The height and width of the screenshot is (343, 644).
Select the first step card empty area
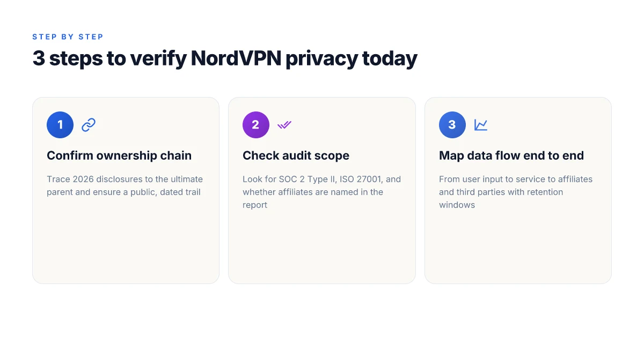(x=126, y=241)
